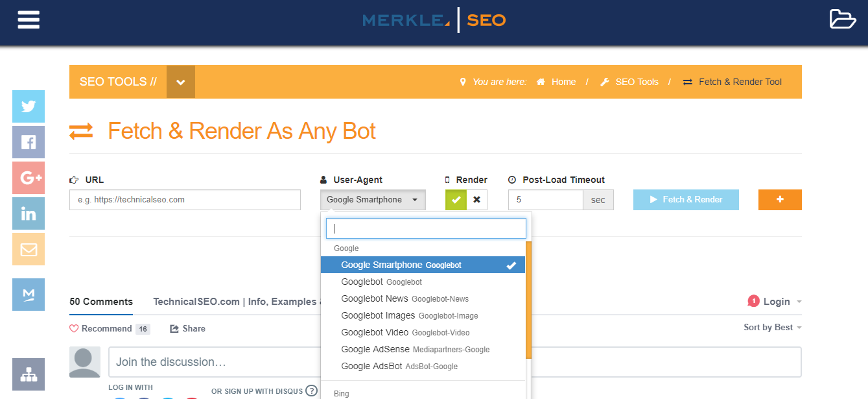Click the sitemap icon in sidebar
This screenshot has height=399, width=868.
click(29, 374)
